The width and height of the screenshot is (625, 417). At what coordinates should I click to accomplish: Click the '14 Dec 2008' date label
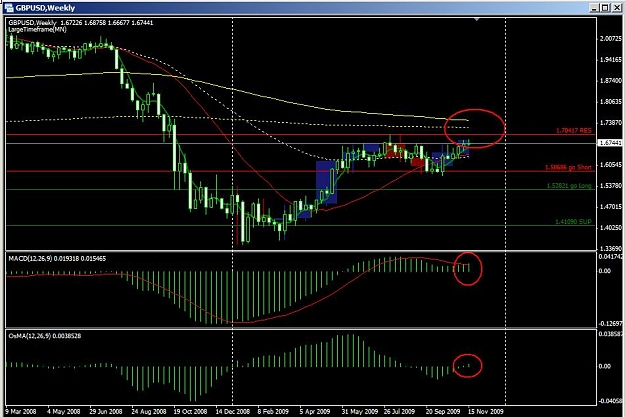233,411
